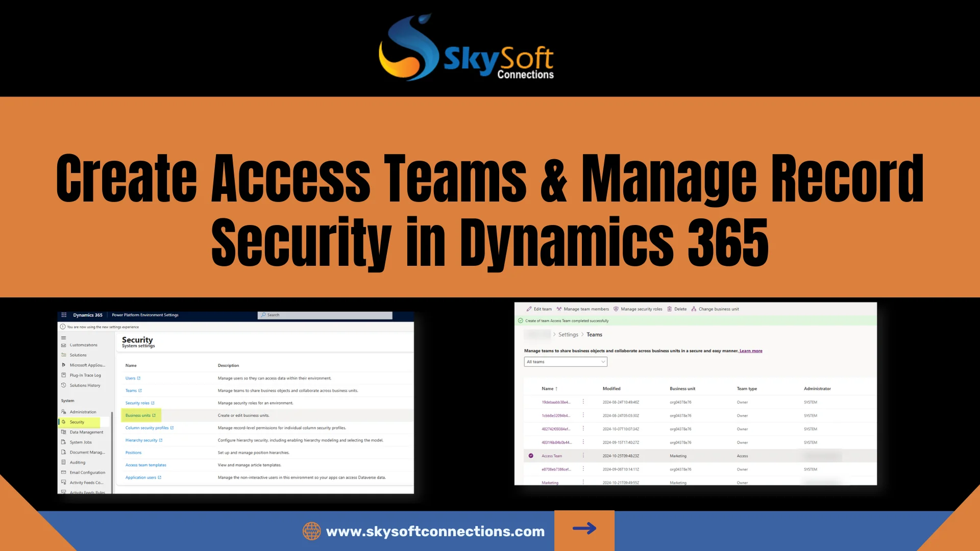Open the Users external link icon
This screenshot has height=551, width=980.
coord(139,378)
